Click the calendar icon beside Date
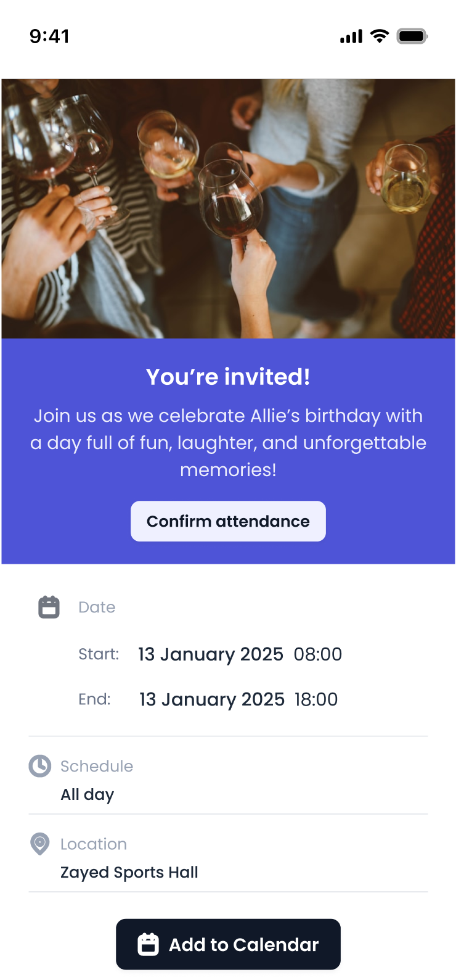The height and width of the screenshot is (980, 456). tap(48, 606)
